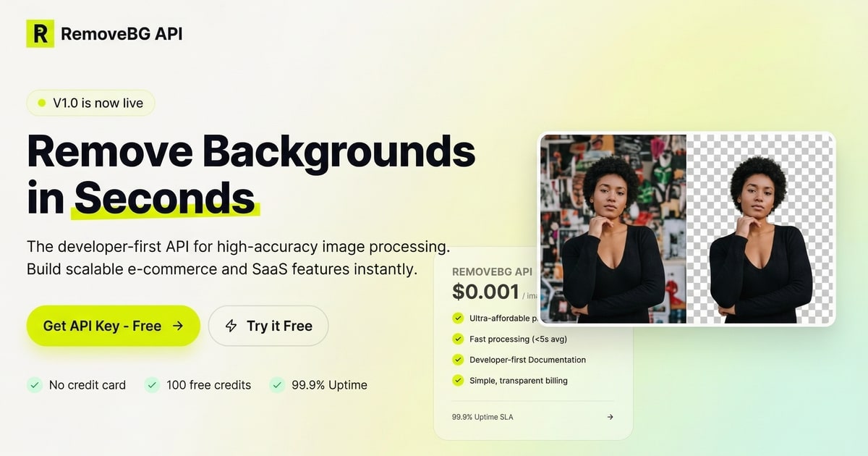This screenshot has width=868, height=456.
Task: Click the arrow next to 99.9% Uptime SLA
Action: point(610,417)
